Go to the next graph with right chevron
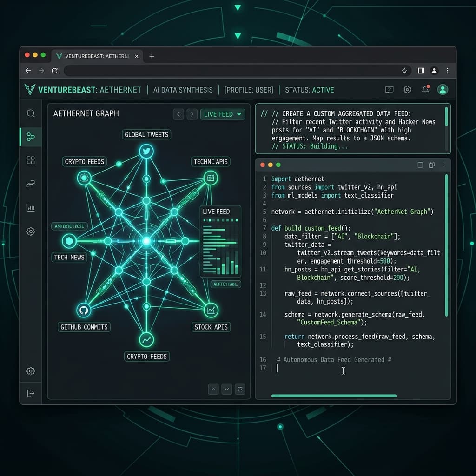 coord(192,114)
